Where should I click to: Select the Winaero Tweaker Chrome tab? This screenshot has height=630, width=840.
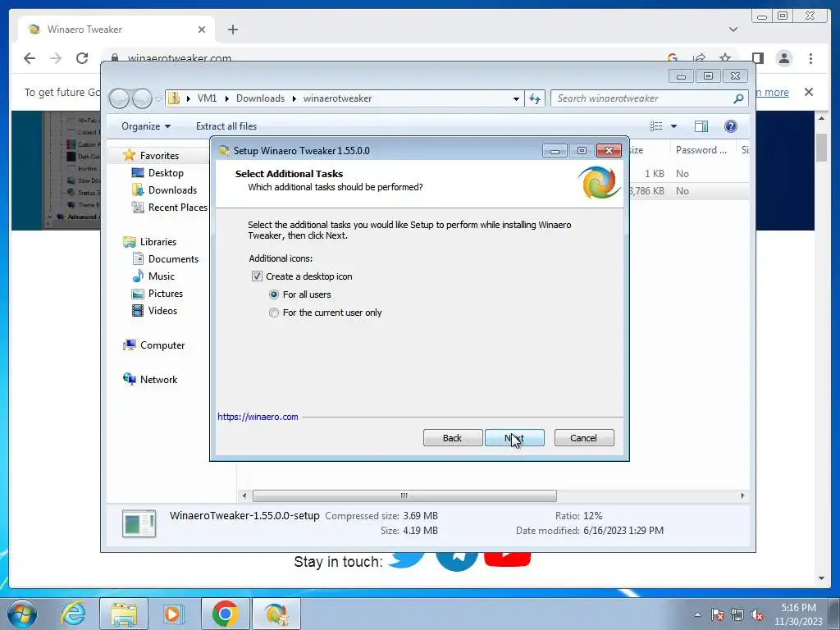tap(116, 30)
